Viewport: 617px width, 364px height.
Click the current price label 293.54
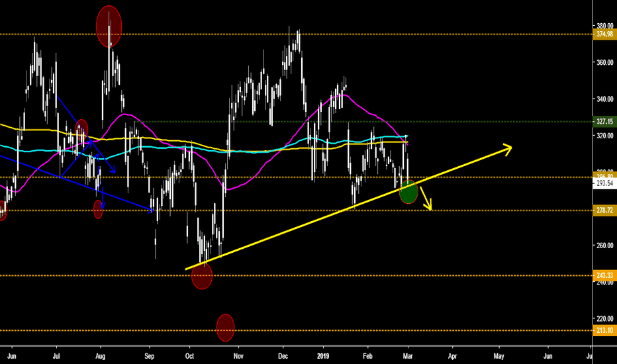coord(604,183)
